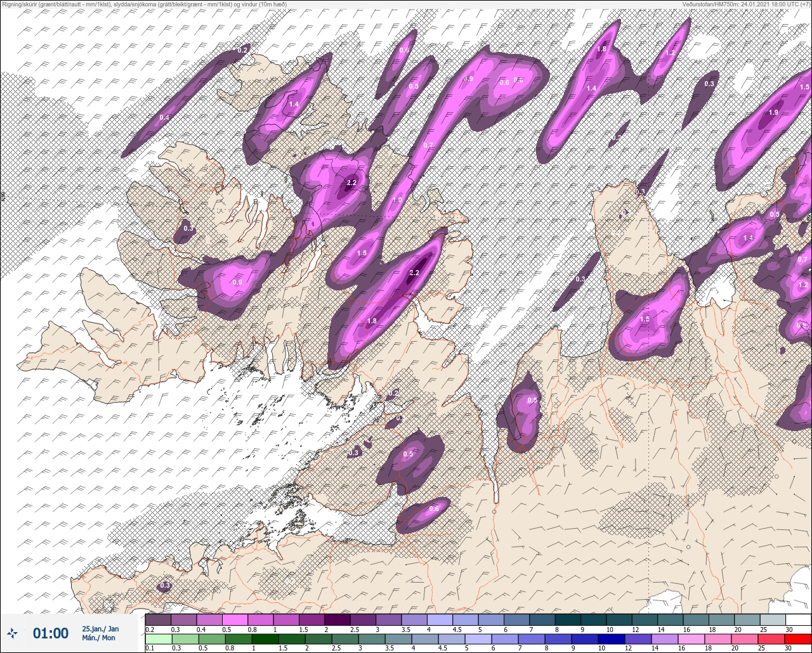Select the pale green 0.1 swatch in lower legend
The image size is (812, 653).
coord(158,639)
